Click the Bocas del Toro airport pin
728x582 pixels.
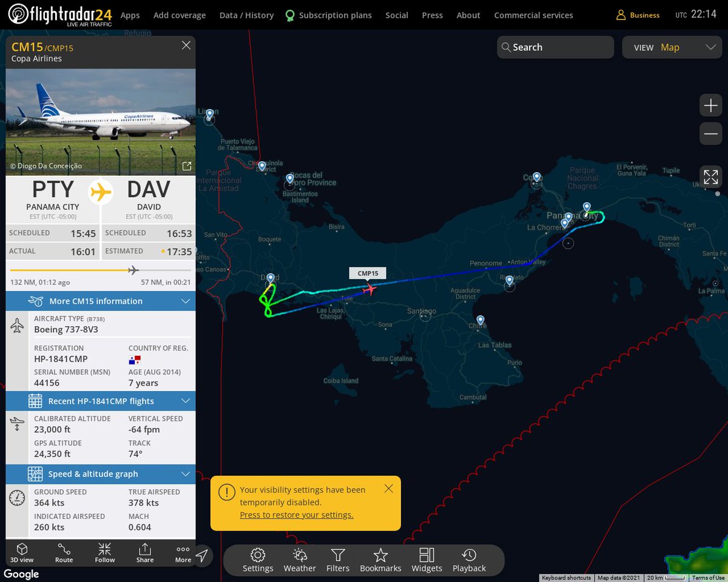290,179
